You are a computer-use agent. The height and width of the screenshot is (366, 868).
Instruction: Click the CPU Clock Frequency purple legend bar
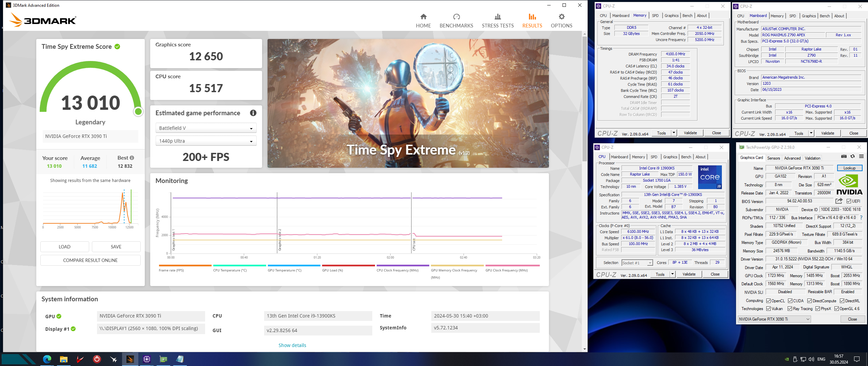click(402, 265)
